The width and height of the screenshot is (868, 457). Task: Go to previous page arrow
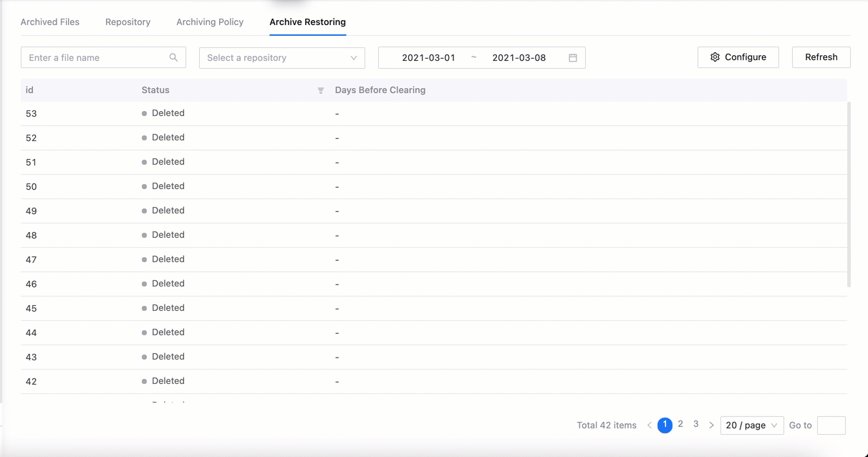[650, 425]
